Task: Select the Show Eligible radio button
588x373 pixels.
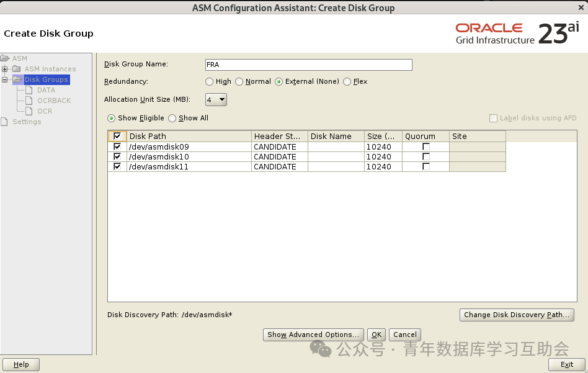Action: (112, 118)
